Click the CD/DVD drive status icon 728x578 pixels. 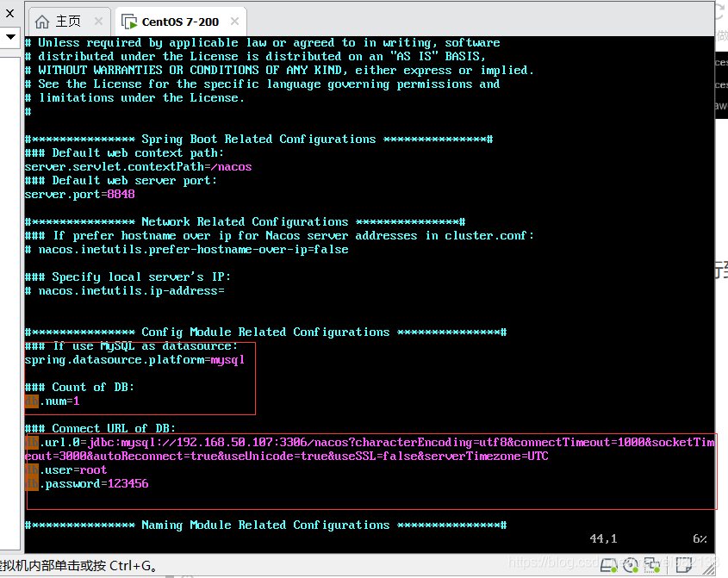pos(631,565)
